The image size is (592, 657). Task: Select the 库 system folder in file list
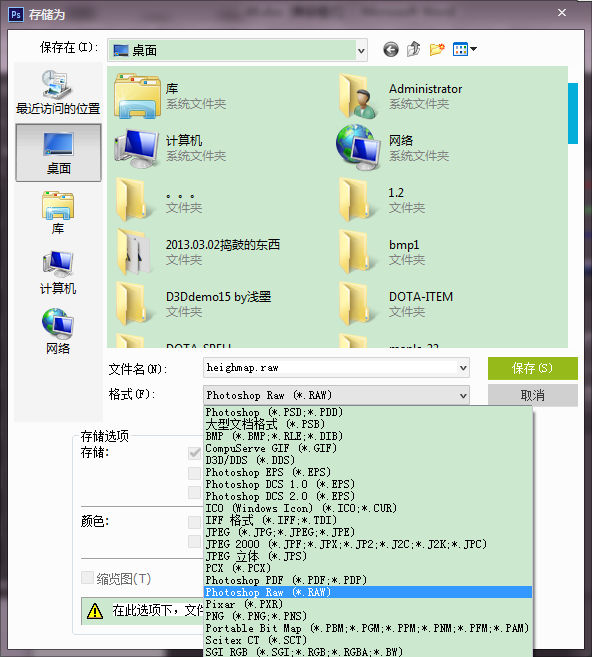tap(171, 96)
